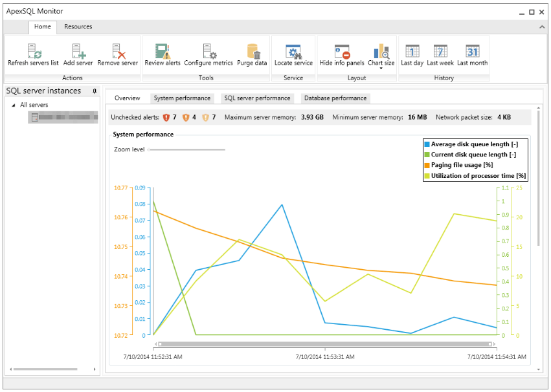
Task: Click Hide info panels icon
Action: (x=342, y=51)
